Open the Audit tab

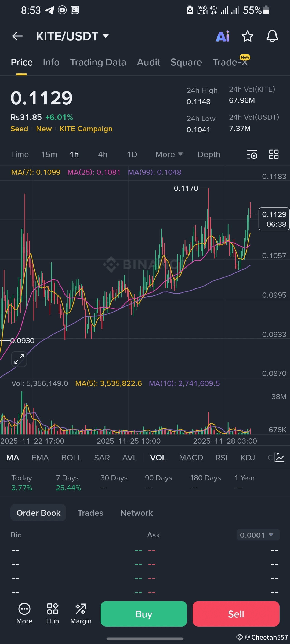(148, 62)
